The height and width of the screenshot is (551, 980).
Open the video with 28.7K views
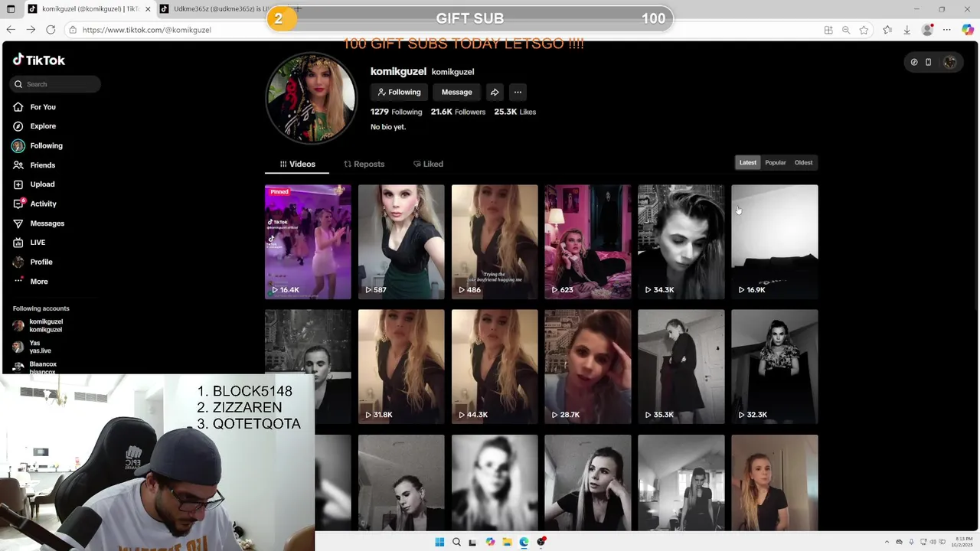pyautogui.click(x=588, y=367)
